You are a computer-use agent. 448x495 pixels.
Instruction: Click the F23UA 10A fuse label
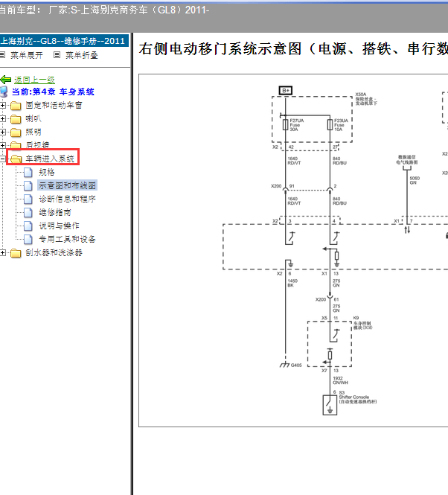point(341,125)
